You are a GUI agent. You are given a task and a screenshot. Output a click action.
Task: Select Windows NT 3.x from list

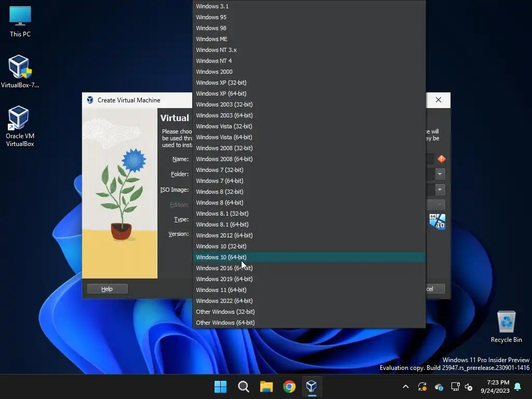[309, 50]
